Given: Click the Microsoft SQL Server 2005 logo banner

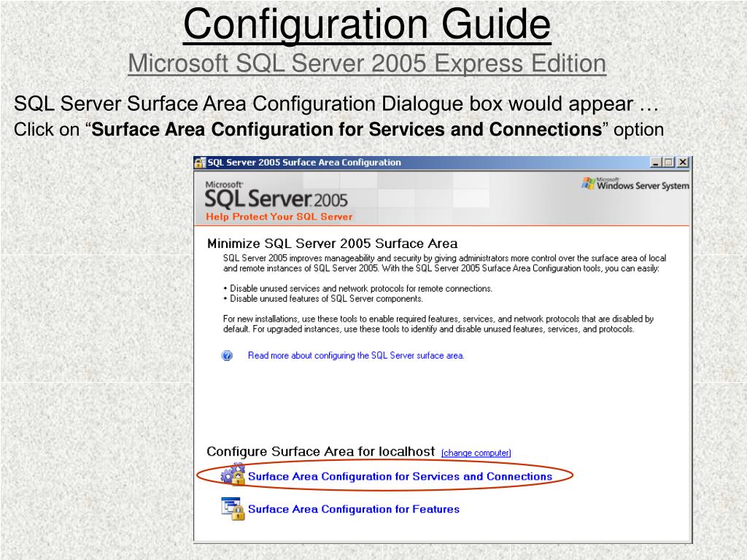Looking at the screenshot, I should pos(276,195).
